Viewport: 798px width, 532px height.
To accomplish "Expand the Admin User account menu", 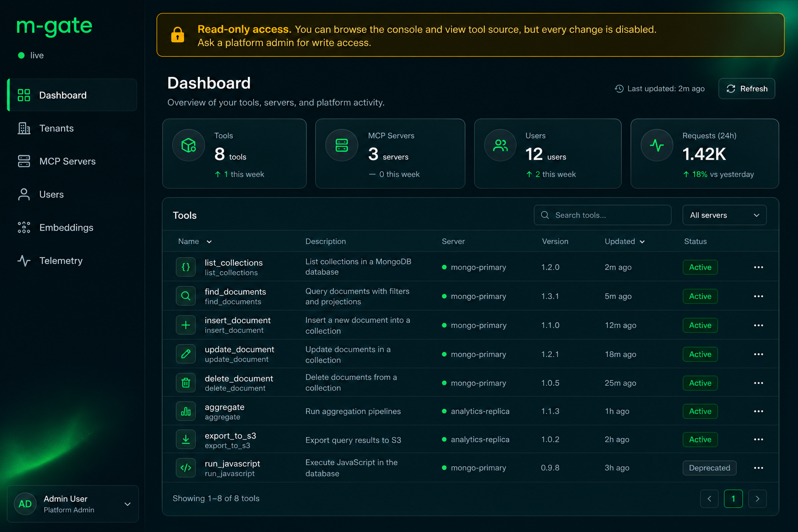I will click(73, 504).
